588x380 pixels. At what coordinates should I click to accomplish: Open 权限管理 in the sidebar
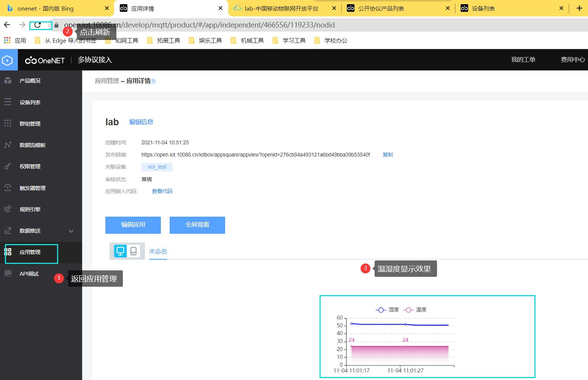(30, 166)
